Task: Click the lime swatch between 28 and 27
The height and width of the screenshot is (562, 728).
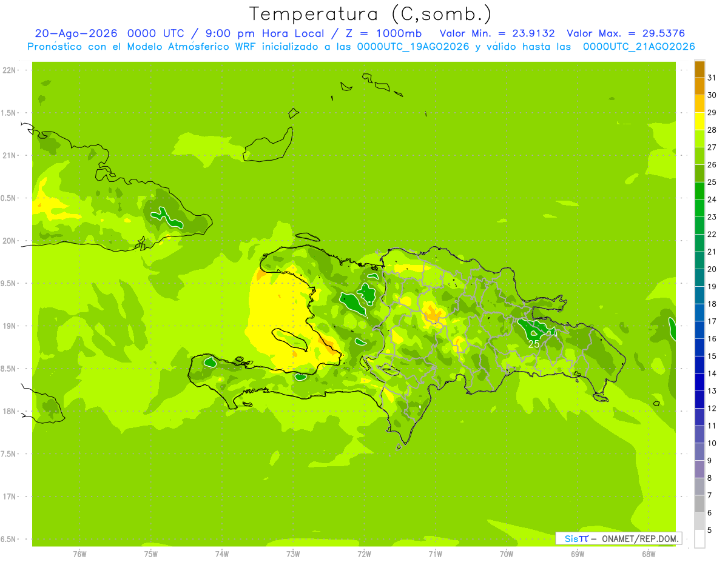Action: [699, 139]
